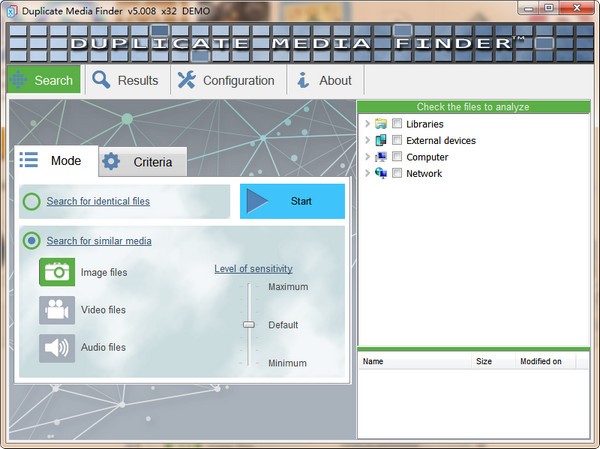Viewport: 600px width, 449px height.
Task: Check the External devices checkbox
Action: [397, 140]
